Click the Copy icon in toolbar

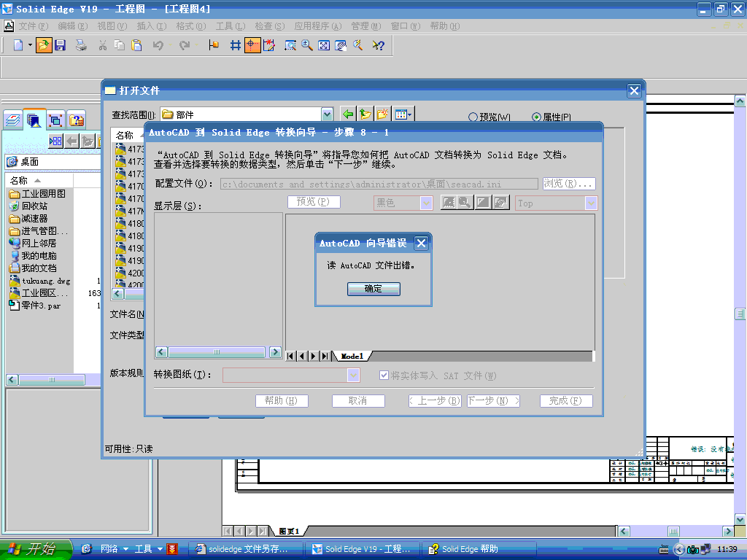click(x=119, y=45)
